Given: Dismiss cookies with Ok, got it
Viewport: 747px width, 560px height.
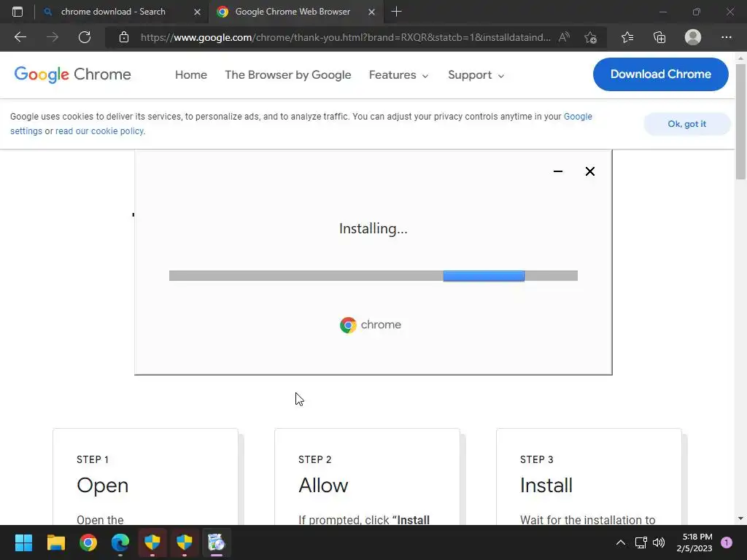Looking at the screenshot, I should pos(686,124).
